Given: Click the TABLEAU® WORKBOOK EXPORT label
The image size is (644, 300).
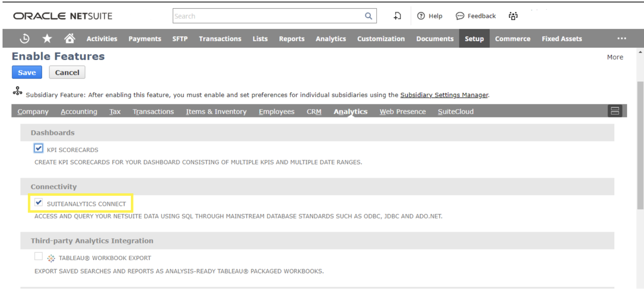Looking at the screenshot, I should [x=105, y=258].
